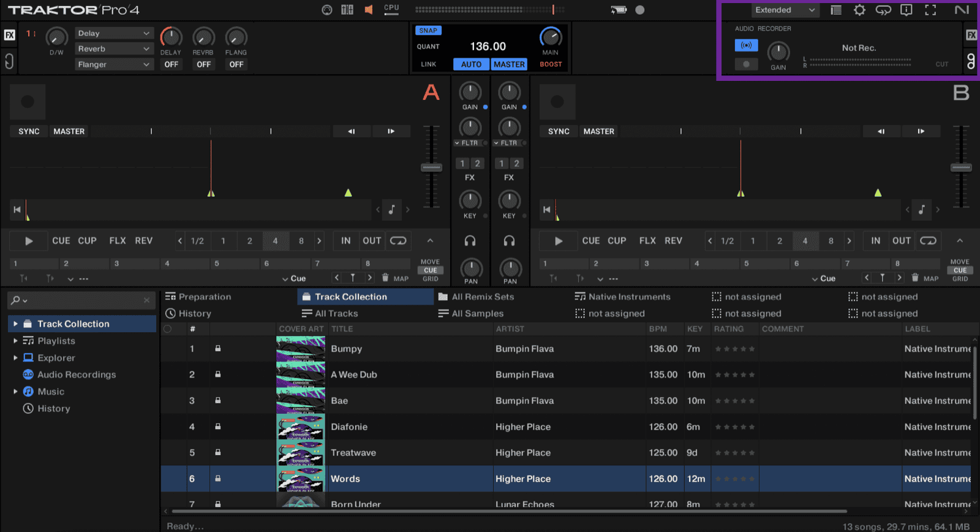Toggle Deck B keylock note icon
Viewport: 980px width, 532px height.
(x=922, y=210)
